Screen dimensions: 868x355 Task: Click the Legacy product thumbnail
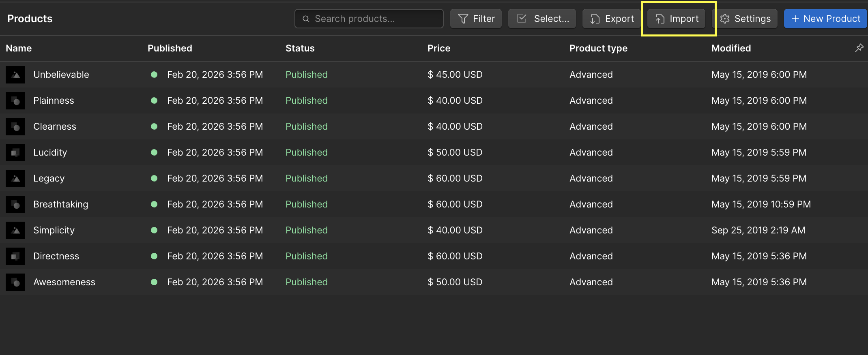tap(15, 178)
